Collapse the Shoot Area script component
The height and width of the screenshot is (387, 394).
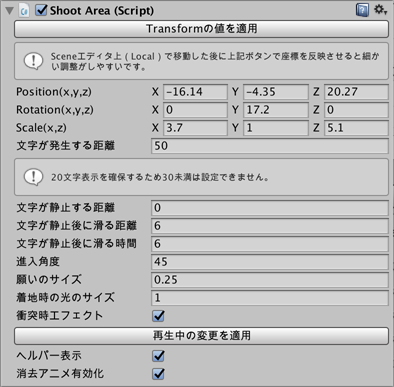(x=10, y=11)
